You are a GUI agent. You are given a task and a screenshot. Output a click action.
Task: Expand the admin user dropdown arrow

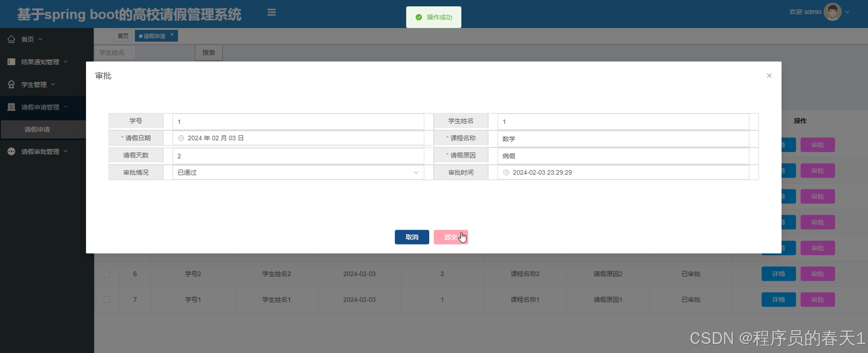(x=847, y=12)
